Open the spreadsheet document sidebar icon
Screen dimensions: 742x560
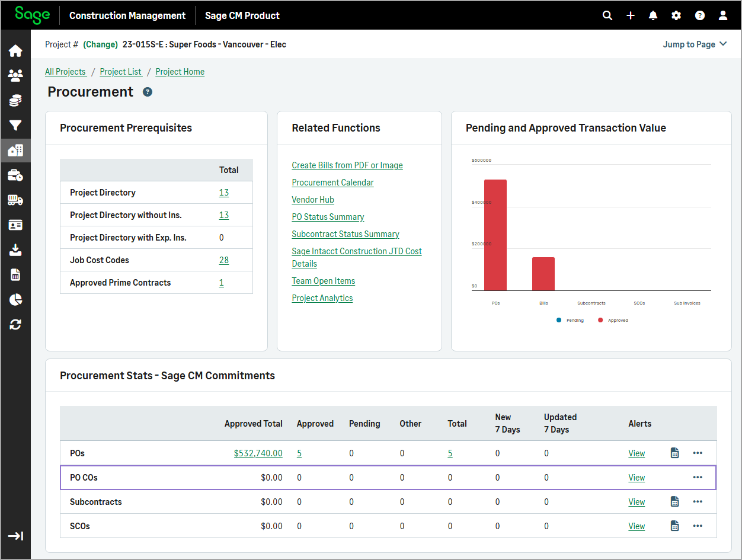pos(15,275)
